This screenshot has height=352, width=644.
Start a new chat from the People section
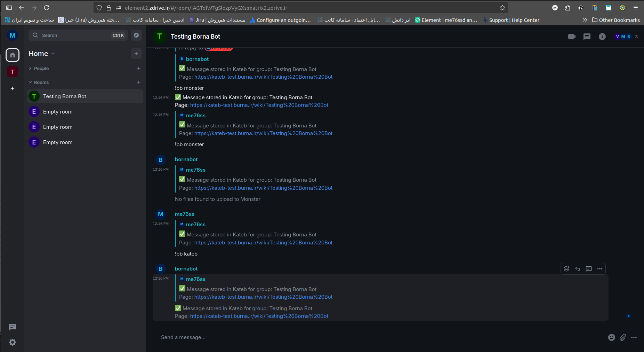(139, 68)
